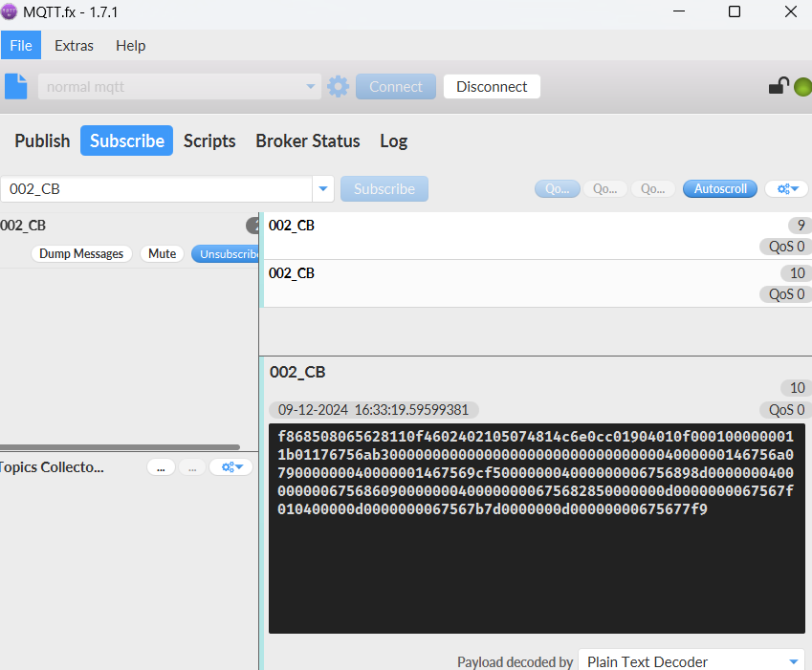Open the Help menu
The width and height of the screenshot is (812, 670).
pos(130,46)
